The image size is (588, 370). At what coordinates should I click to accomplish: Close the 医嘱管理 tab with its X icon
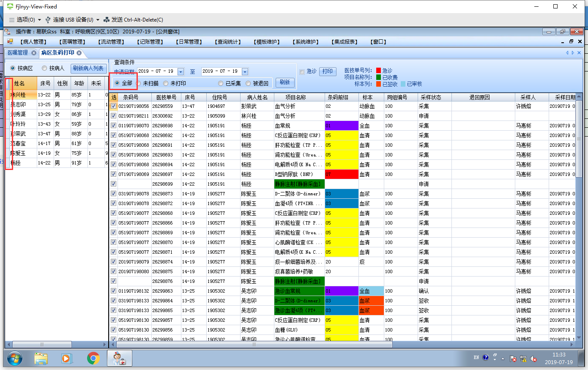(34, 53)
